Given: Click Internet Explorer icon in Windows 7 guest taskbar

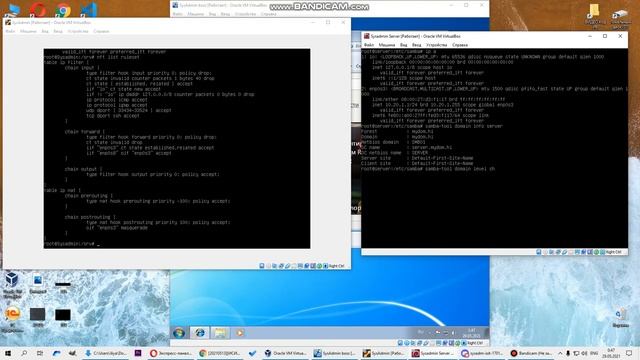Looking at the screenshot, I should pos(200,333).
